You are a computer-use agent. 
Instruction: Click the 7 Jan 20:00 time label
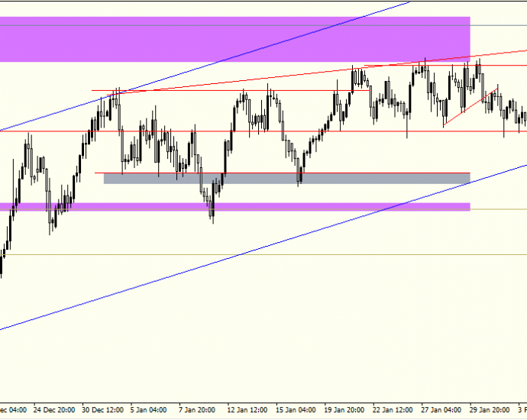coord(197,410)
